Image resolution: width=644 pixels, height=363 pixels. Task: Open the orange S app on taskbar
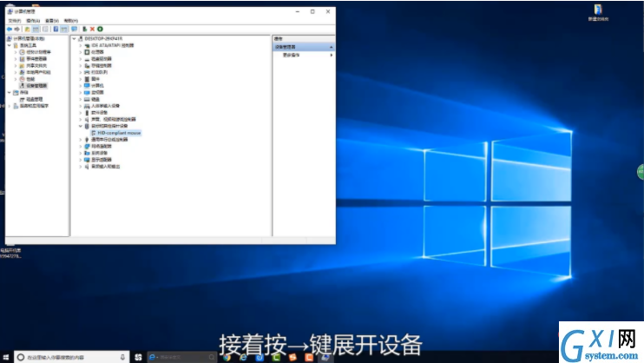tap(292, 358)
